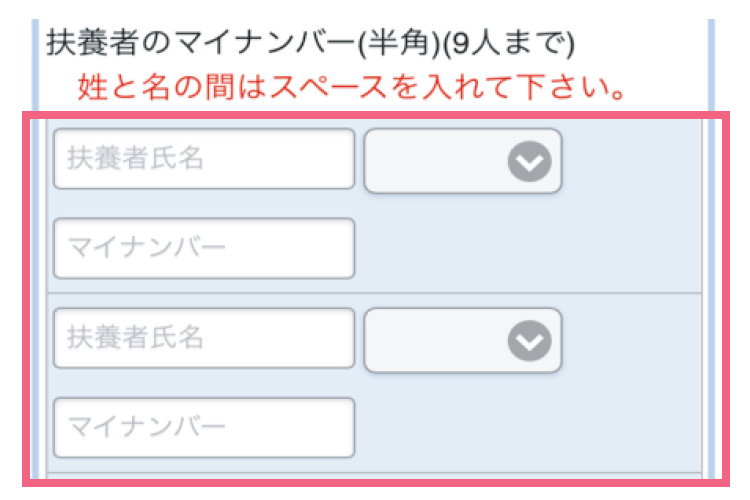This screenshot has height=500, width=750.
Task: Click the blue vertical bar on the right edge
Action: (x=711, y=60)
